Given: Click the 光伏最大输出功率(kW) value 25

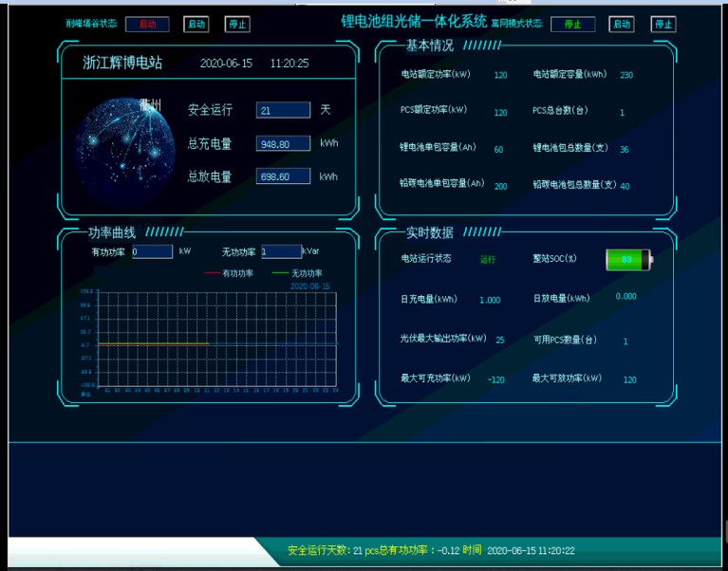Looking at the screenshot, I should 500,340.
